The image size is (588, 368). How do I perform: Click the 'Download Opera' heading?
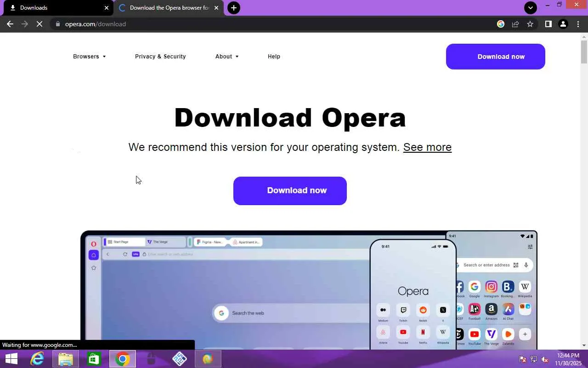click(290, 118)
